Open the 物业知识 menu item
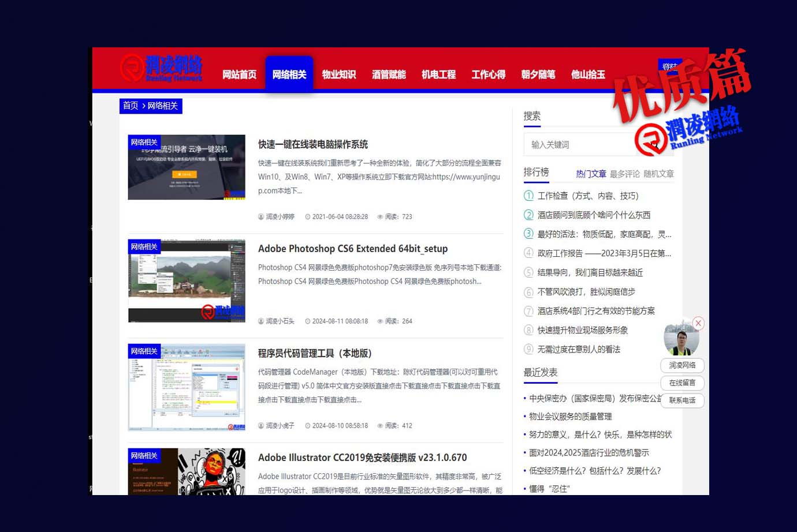Screen dimensions: 797x532 pos(339,74)
